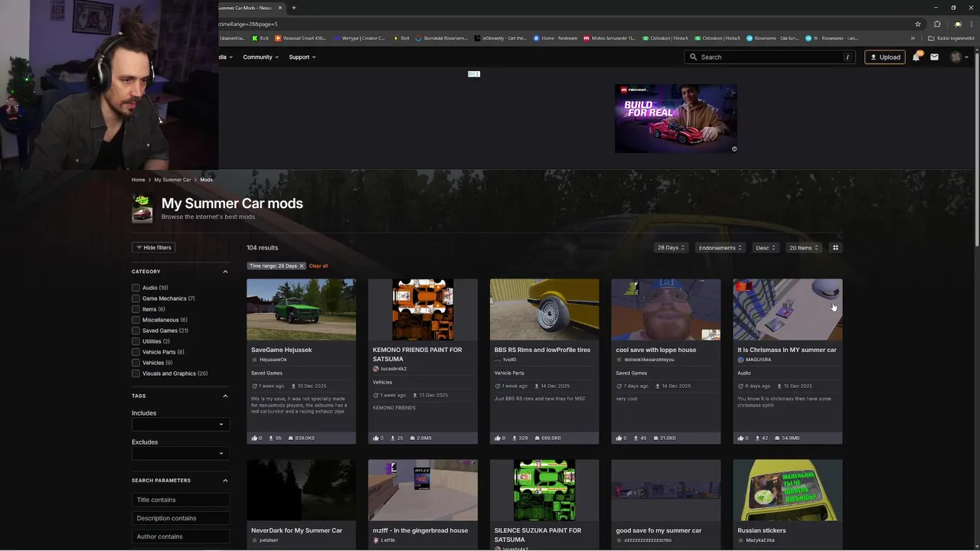Show more bookmarks with the double-chevron overflow
The height and width of the screenshot is (551, 980).
pos(913,37)
